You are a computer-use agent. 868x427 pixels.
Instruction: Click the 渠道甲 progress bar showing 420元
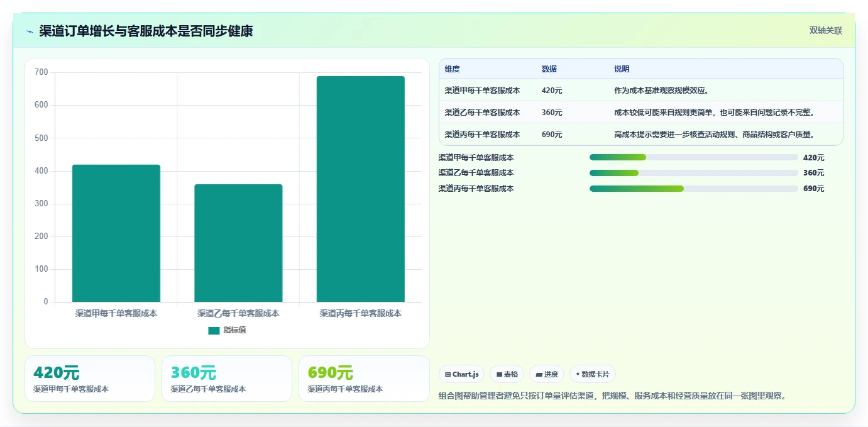point(693,157)
